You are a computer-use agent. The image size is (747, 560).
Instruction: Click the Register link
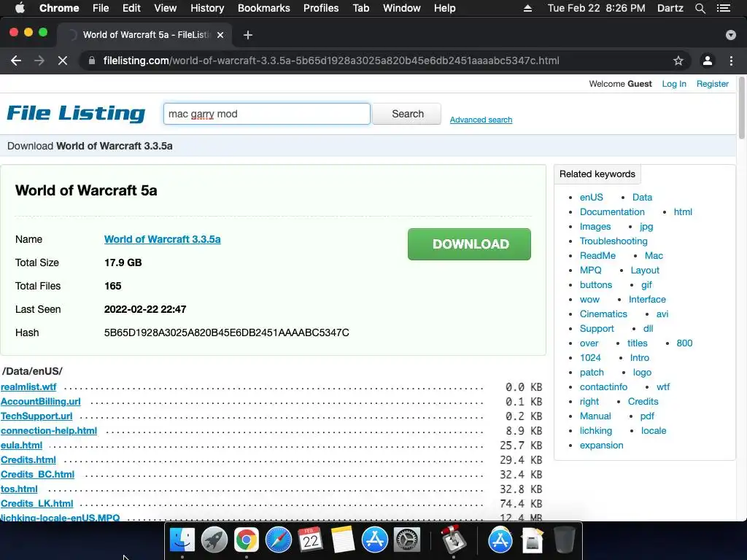click(x=712, y=84)
